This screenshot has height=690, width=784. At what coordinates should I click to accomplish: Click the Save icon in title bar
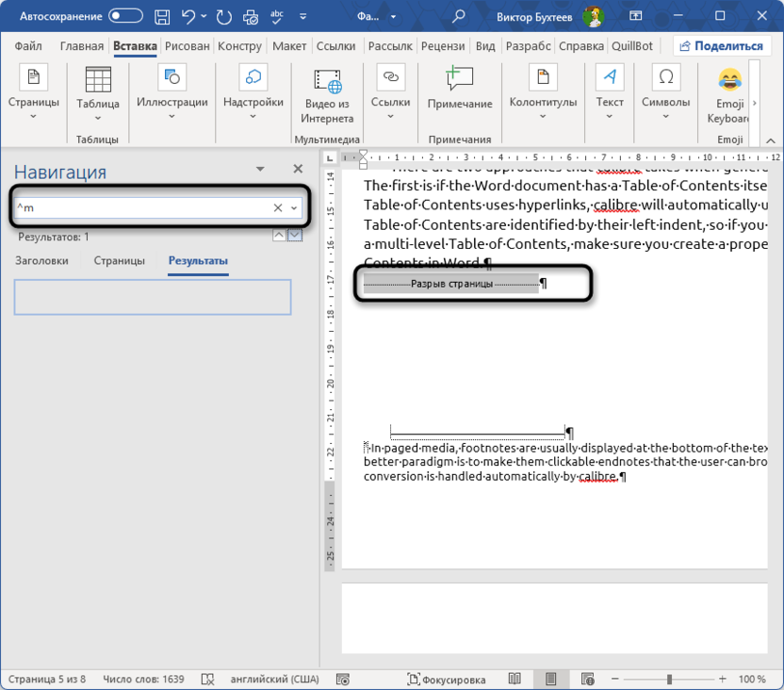pyautogui.click(x=163, y=17)
